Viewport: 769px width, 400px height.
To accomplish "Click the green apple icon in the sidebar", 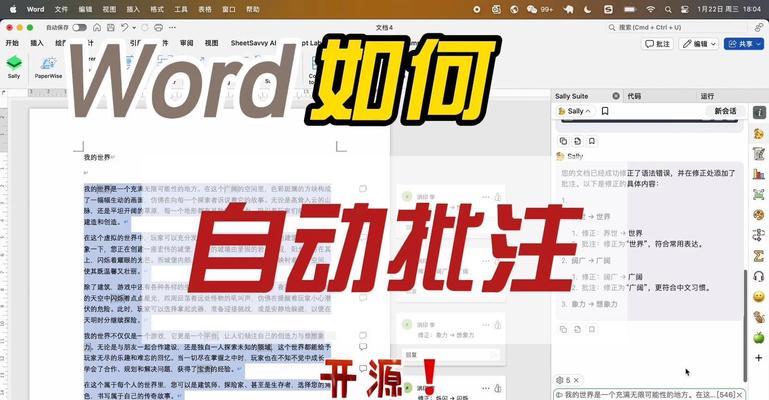I will [x=759, y=337].
